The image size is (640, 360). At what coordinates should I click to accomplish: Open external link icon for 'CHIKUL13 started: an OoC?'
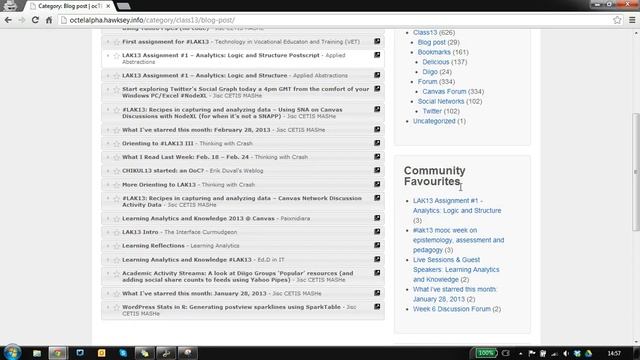tap(377, 170)
